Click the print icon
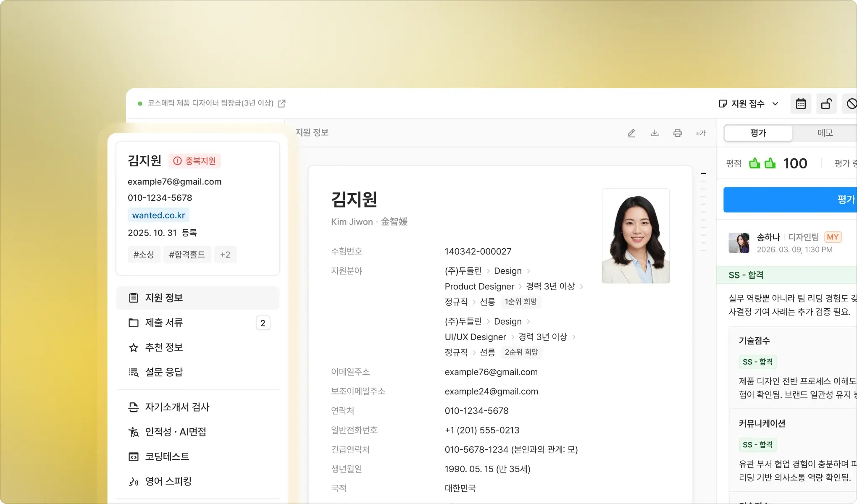The image size is (857, 504). [x=678, y=133]
